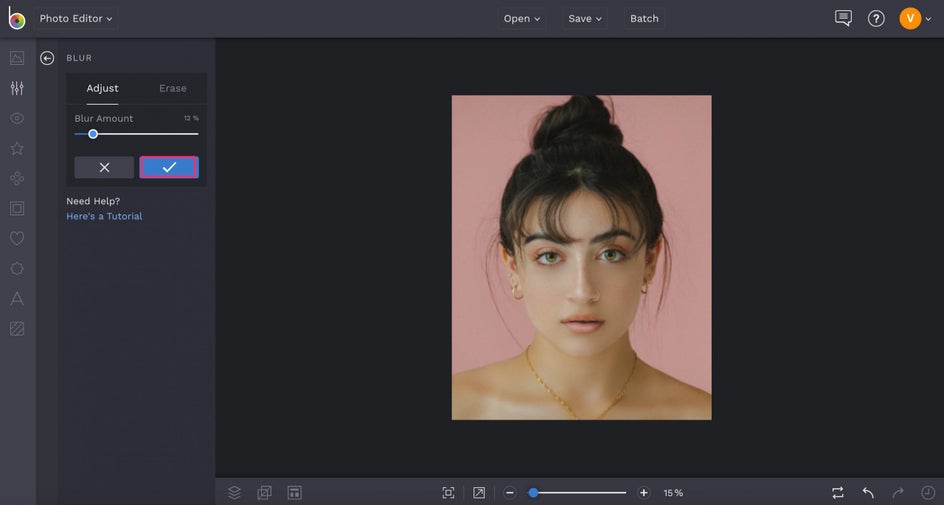Apply the blur with checkmark button
Image resolution: width=944 pixels, height=505 pixels.
(x=169, y=167)
